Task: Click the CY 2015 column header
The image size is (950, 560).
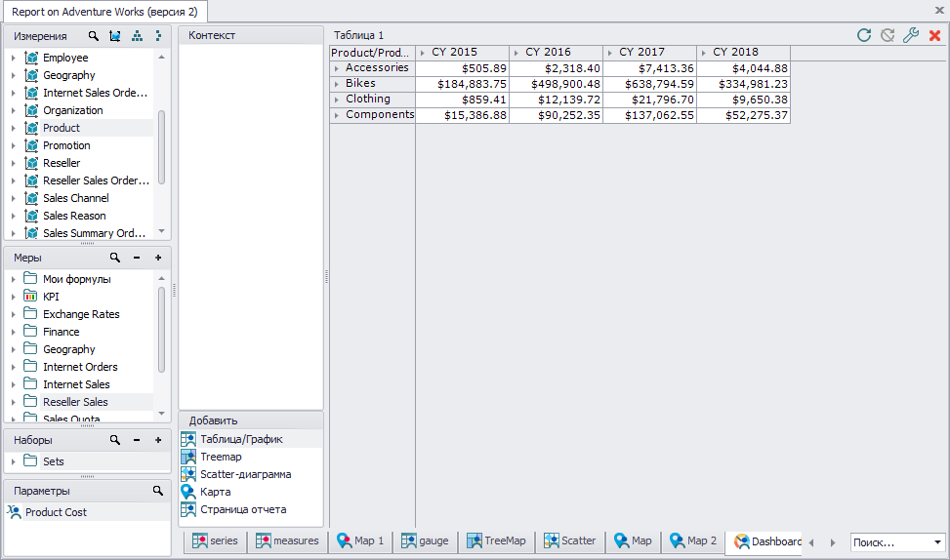Action: (462, 53)
